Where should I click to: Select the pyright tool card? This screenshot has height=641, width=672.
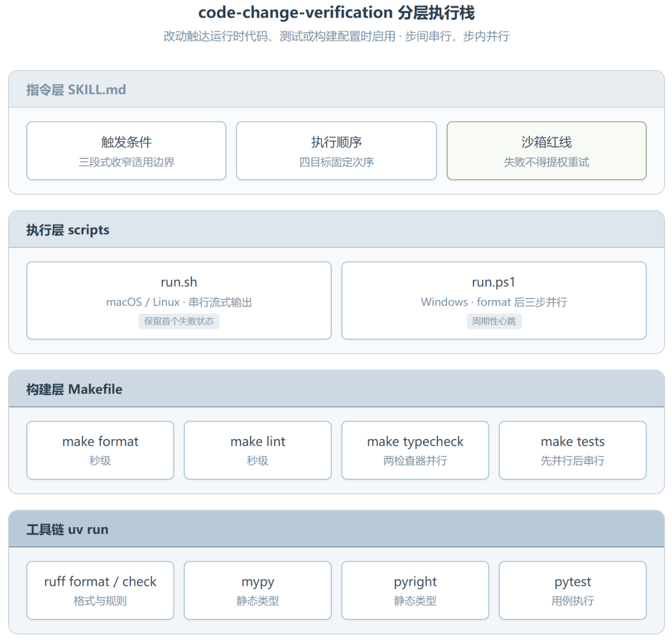point(415,591)
